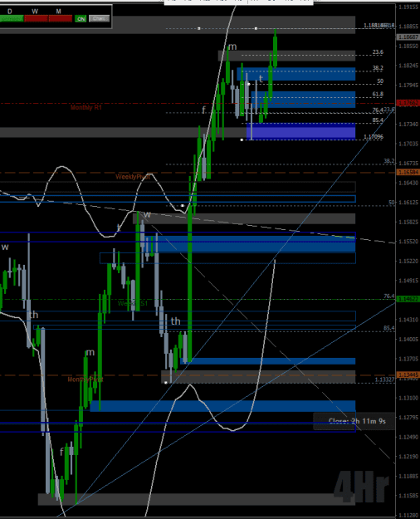Screen dimensions: 420x519
Task: Click green Weekly S1 price tag 1.14622
Action: coord(408,299)
